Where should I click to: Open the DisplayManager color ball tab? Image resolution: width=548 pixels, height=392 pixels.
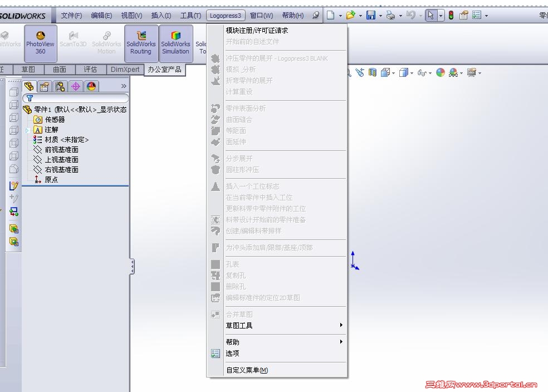coord(91,86)
